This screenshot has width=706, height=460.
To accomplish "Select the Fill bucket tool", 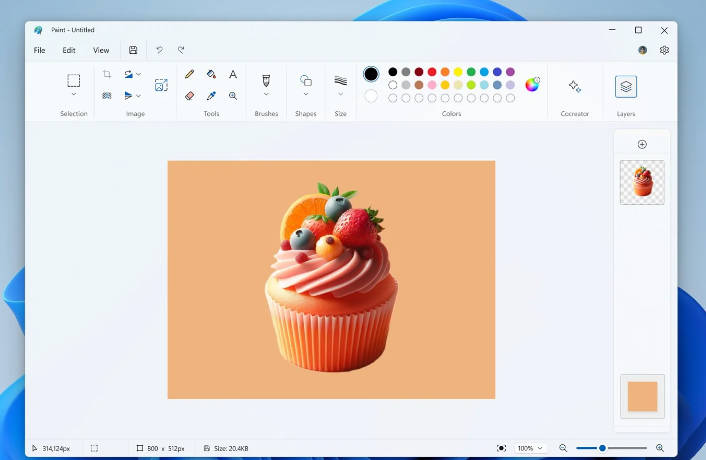I will [211, 74].
